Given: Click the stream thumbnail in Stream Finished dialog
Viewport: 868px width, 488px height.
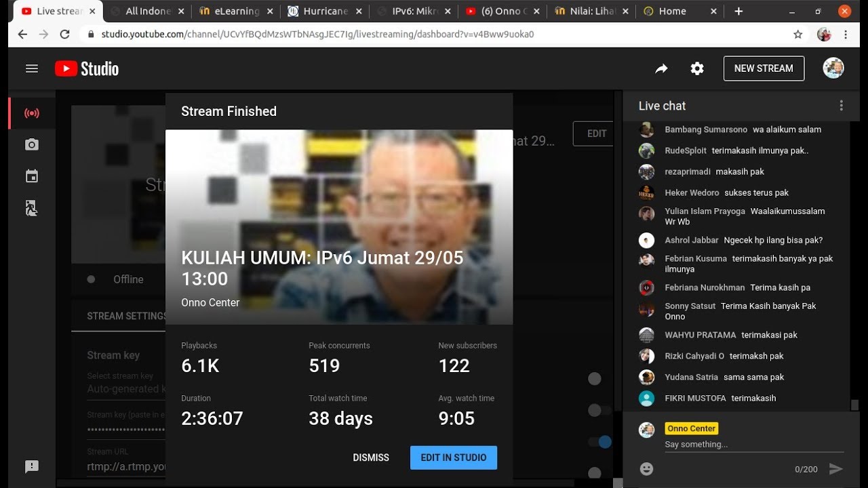Looking at the screenshot, I should [x=339, y=227].
